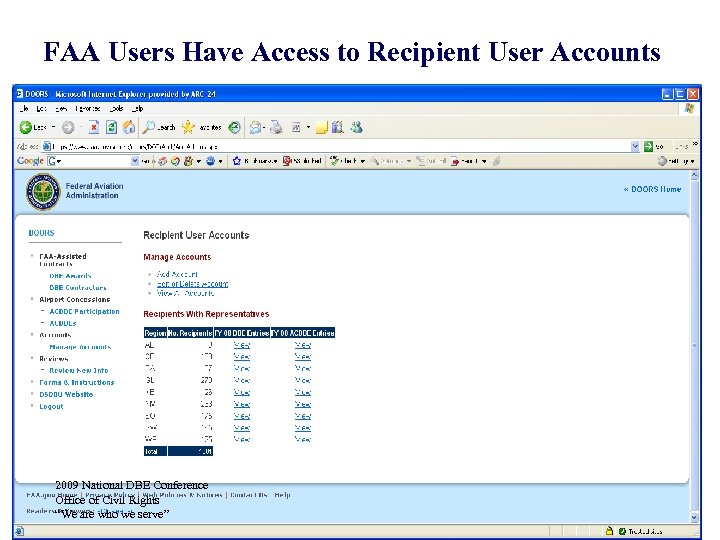Image resolution: width=720 pixels, height=540 pixels.
Task: Click the Google toolbar logo
Action: (x=30, y=161)
